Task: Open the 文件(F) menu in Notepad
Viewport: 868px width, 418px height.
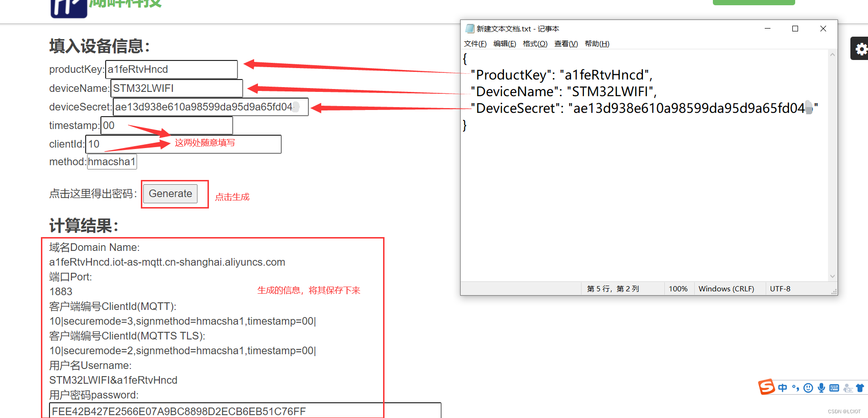Action: pyautogui.click(x=475, y=44)
